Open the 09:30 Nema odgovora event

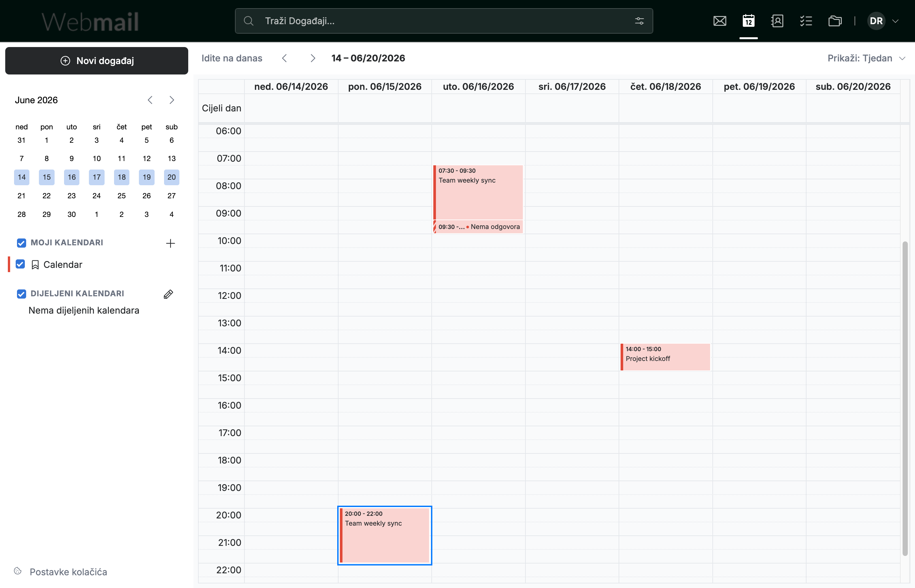point(478,227)
